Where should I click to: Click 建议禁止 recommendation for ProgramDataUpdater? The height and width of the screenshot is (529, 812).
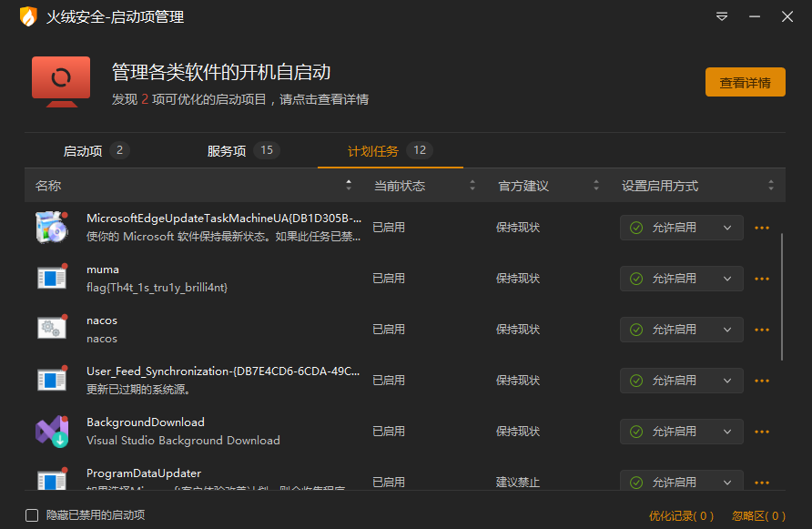coord(518,483)
